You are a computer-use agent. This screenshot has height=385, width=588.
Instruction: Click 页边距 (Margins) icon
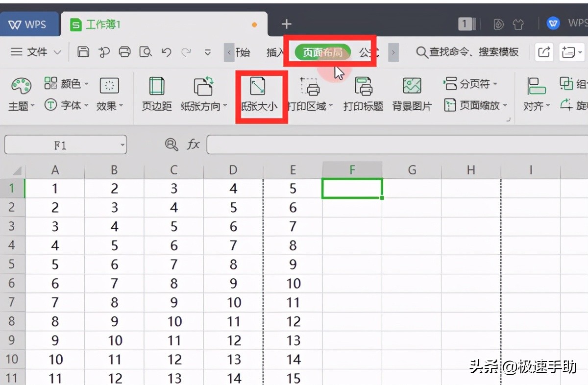click(157, 86)
